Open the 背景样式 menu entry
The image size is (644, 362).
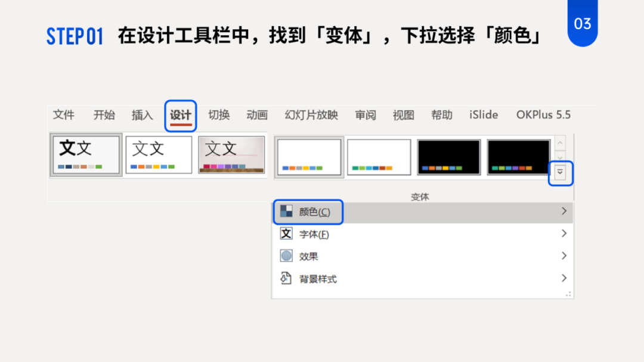point(423,279)
